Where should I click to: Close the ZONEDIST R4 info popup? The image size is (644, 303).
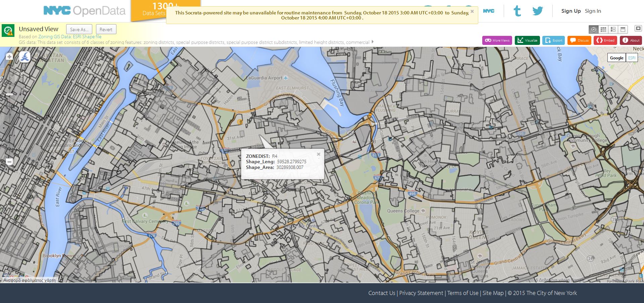coord(318,154)
